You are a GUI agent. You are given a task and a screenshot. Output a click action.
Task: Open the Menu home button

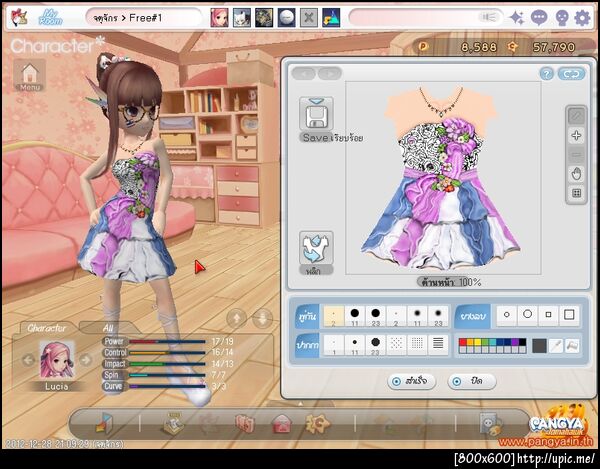[x=30, y=75]
